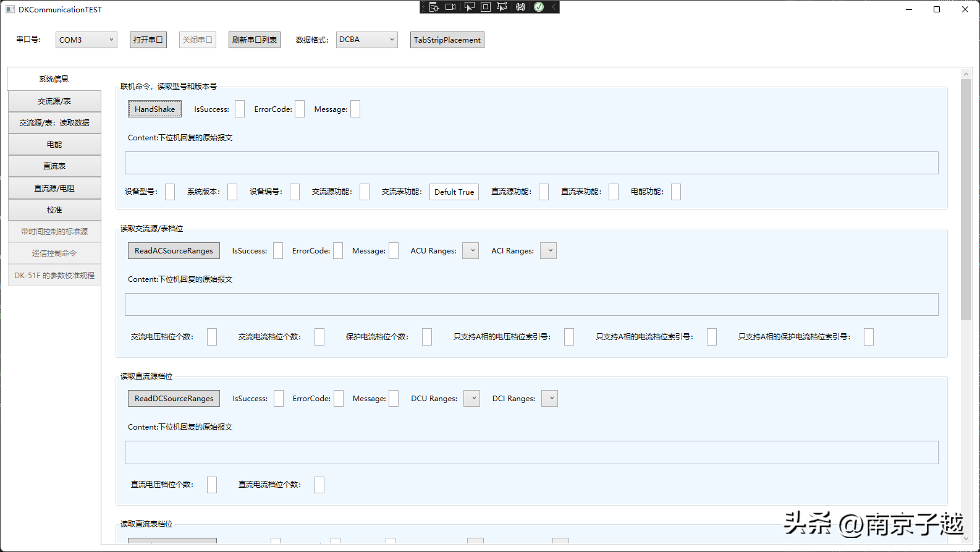Click the 直流电压档位个数 field

(x=212, y=485)
